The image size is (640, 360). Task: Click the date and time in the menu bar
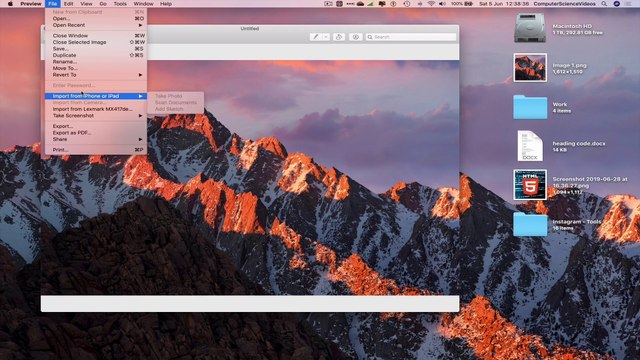tap(504, 4)
